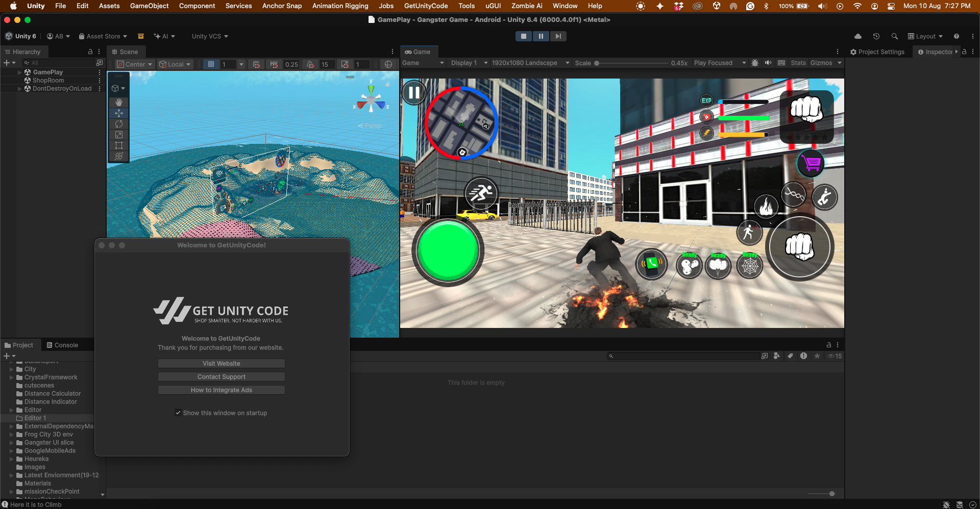
Task: Toggle Scene grid visibility button
Action: pyautogui.click(x=211, y=64)
